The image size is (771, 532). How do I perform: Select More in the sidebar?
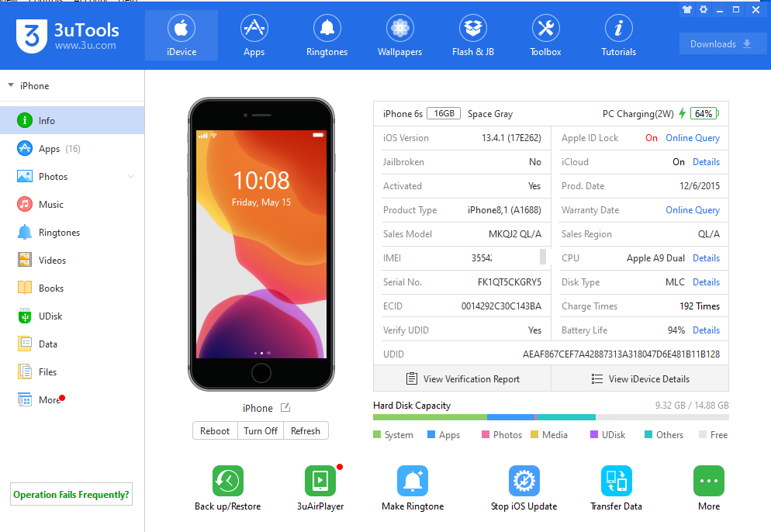point(72,399)
